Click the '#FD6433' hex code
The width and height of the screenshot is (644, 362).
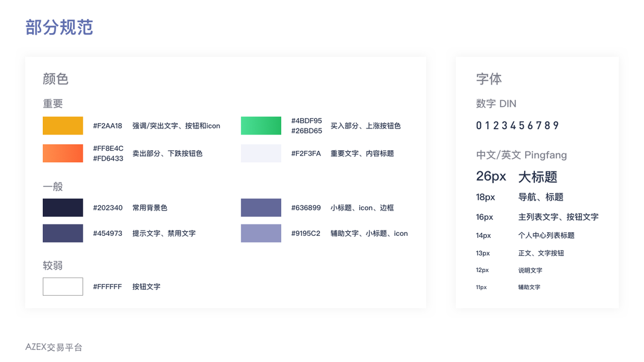tap(108, 159)
